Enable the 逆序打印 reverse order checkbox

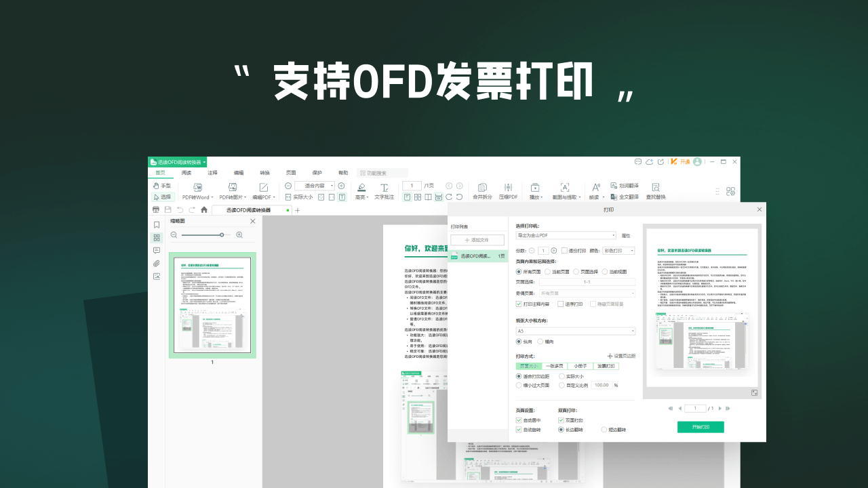[561, 304]
